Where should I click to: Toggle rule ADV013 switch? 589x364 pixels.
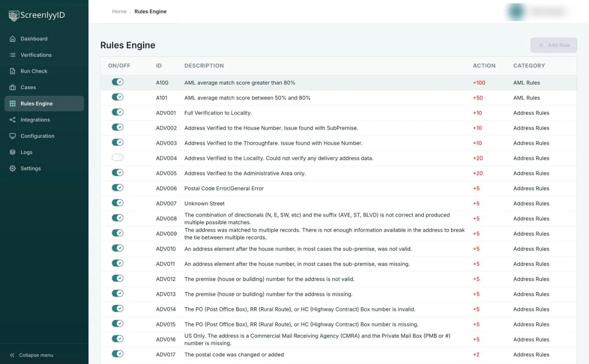click(x=117, y=293)
